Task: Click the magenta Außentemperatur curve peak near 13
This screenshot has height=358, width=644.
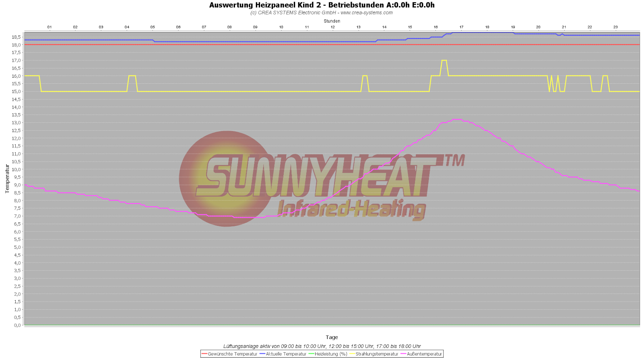Action: 457,119
